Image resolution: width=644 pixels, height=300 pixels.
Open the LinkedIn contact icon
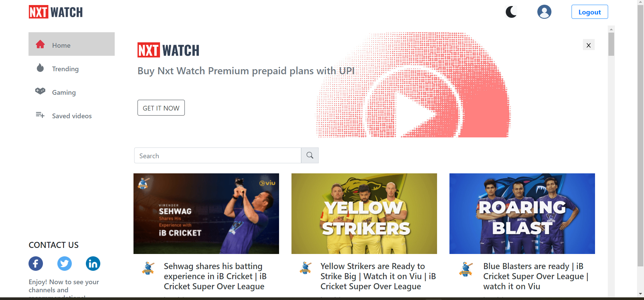(x=93, y=264)
